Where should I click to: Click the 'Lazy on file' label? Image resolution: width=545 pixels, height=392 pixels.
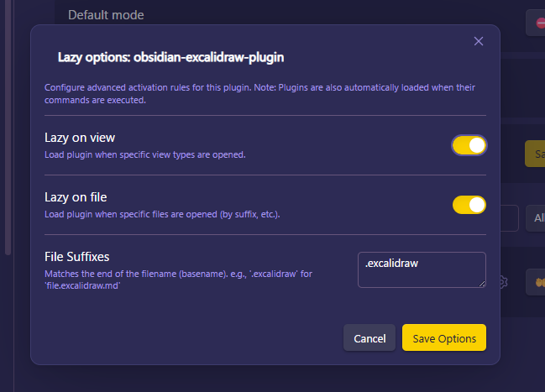click(76, 197)
